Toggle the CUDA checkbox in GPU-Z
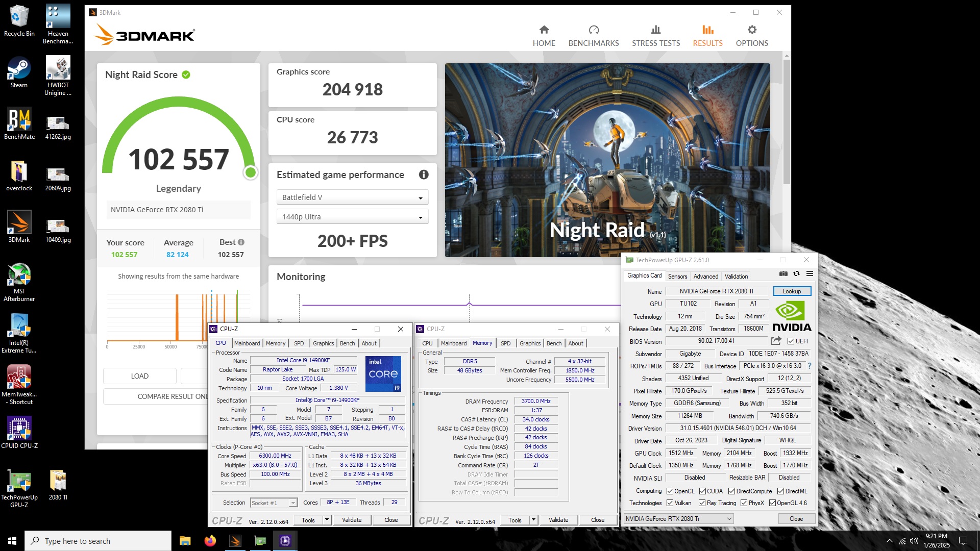Viewport: 980px width, 551px height. click(x=703, y=491)
